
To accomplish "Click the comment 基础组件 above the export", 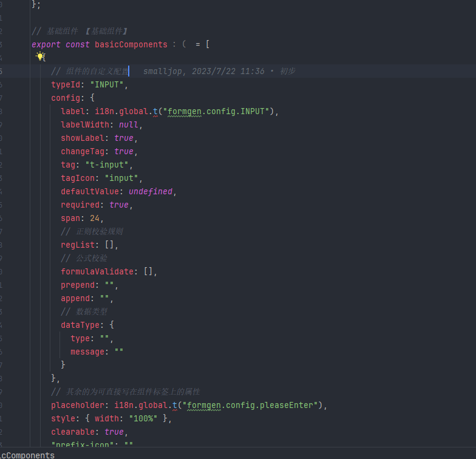I will (80, 31).
